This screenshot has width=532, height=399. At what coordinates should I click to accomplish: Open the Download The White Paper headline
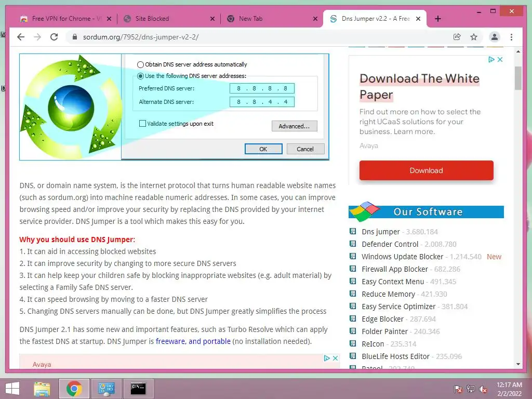[x=419, y=87]
